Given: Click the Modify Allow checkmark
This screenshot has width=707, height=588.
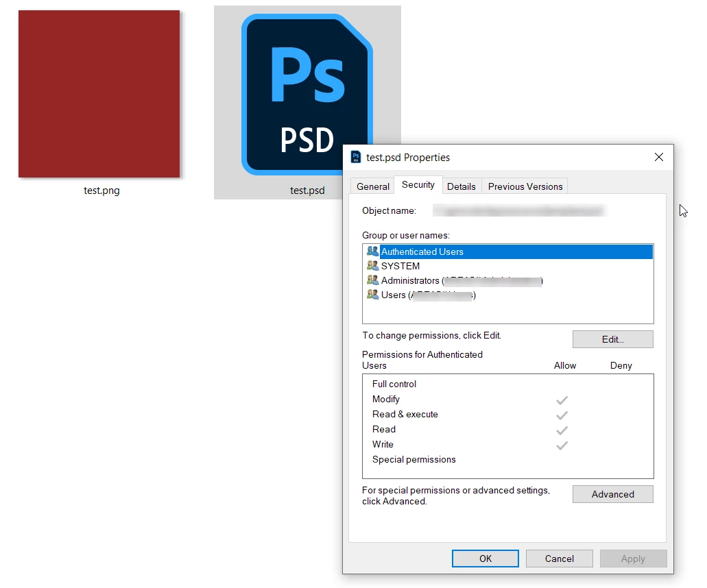Looking at the screenshot, I should coord(562,400).
